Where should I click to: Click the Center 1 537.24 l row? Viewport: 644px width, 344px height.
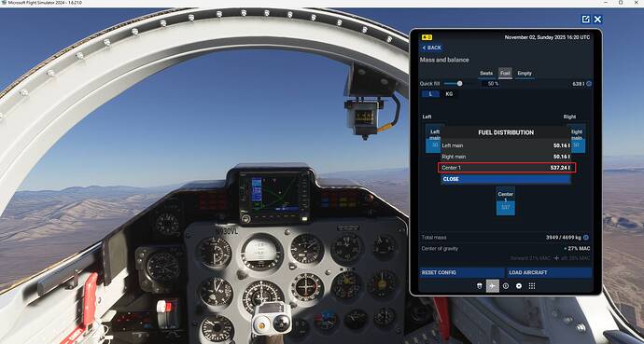[507, 168]
